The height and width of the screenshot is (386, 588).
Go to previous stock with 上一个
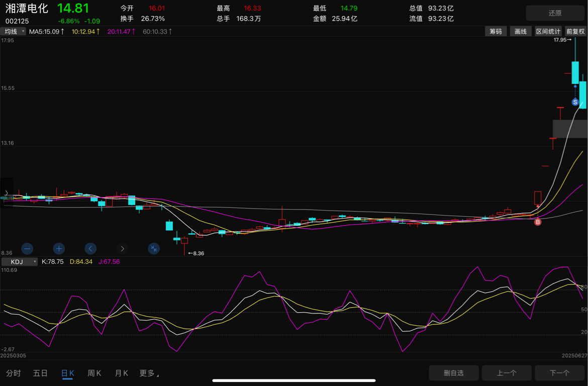[x=507, y=373]
